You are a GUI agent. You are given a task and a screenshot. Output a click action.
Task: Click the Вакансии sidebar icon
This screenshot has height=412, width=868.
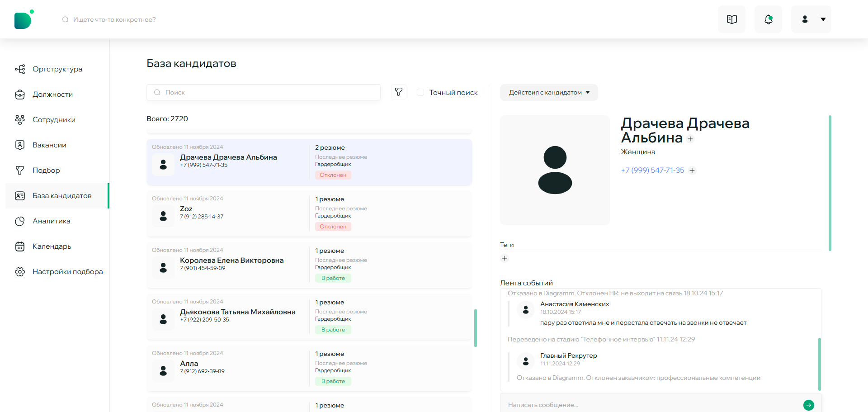[x=20, y=145]
